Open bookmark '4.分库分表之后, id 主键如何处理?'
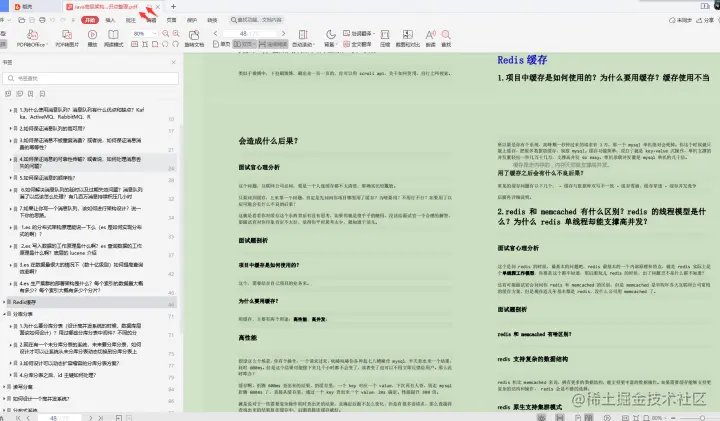This screenshot has width=720, height=421. pyautogui.click(x=58, y=375)
